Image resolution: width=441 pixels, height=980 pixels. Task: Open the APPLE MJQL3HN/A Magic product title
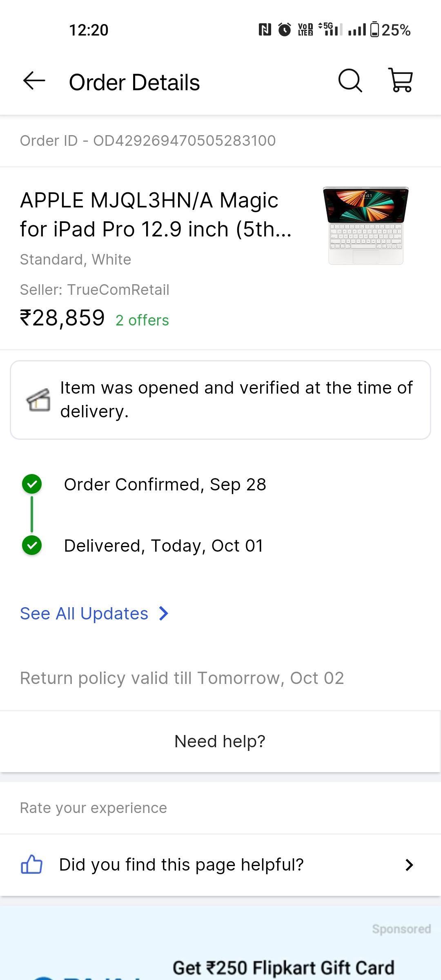tap(155, 214)
